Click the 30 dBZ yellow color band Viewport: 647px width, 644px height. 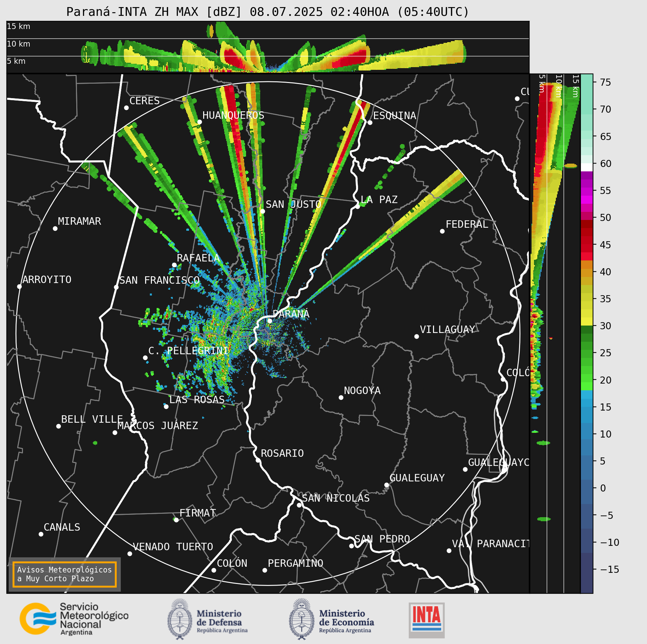coord(587,321)
